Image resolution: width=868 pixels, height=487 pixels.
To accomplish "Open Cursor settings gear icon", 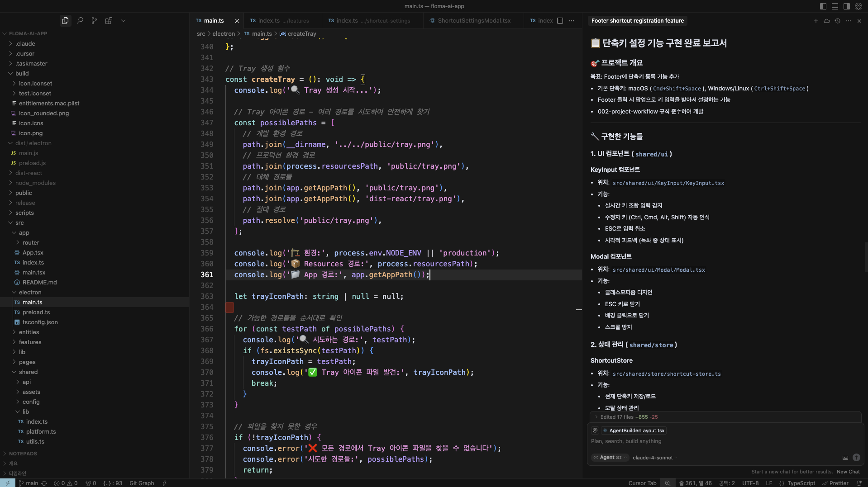I will pyautogui.click(x=858, y=6).
